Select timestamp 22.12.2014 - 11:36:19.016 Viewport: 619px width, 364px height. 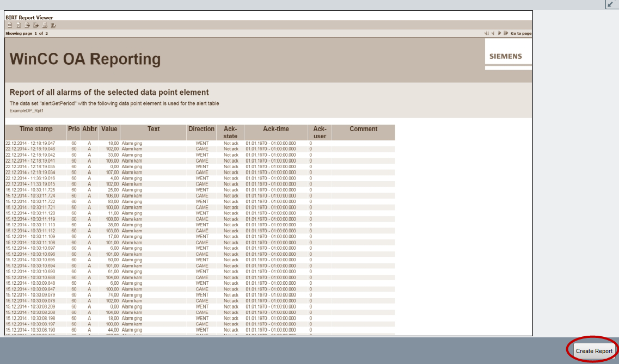pyautogui.click(x=30, y=178)
